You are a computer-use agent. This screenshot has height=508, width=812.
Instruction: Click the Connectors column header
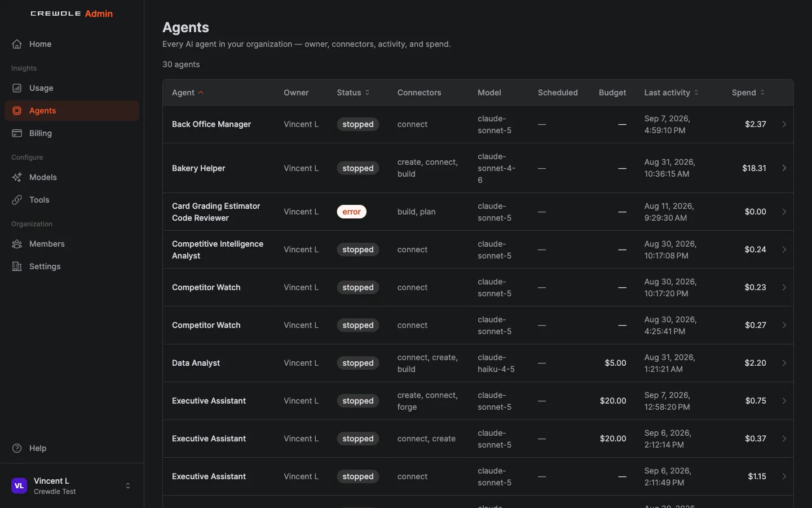[419, 93]
